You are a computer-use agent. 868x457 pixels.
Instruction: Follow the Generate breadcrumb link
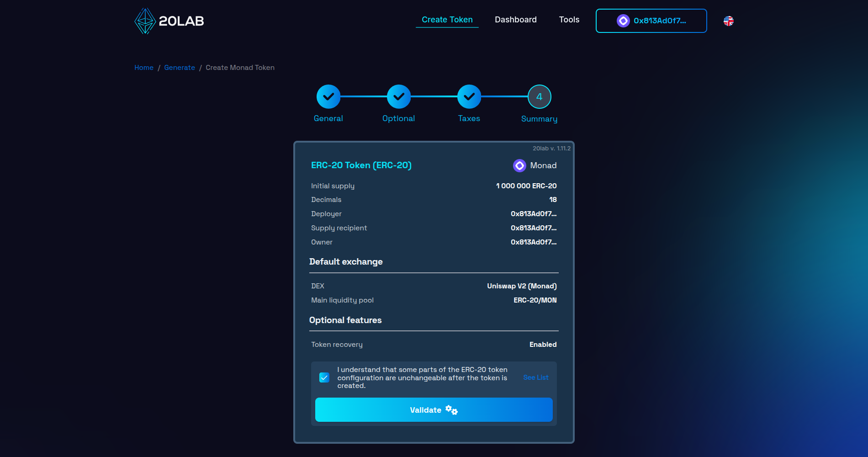click(180, 68)
